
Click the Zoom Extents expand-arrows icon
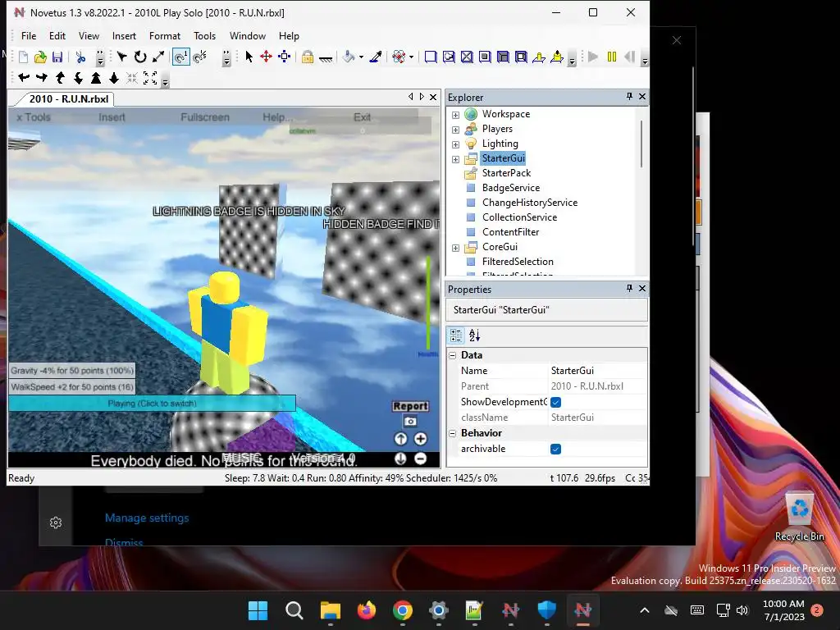pos(151,78)
